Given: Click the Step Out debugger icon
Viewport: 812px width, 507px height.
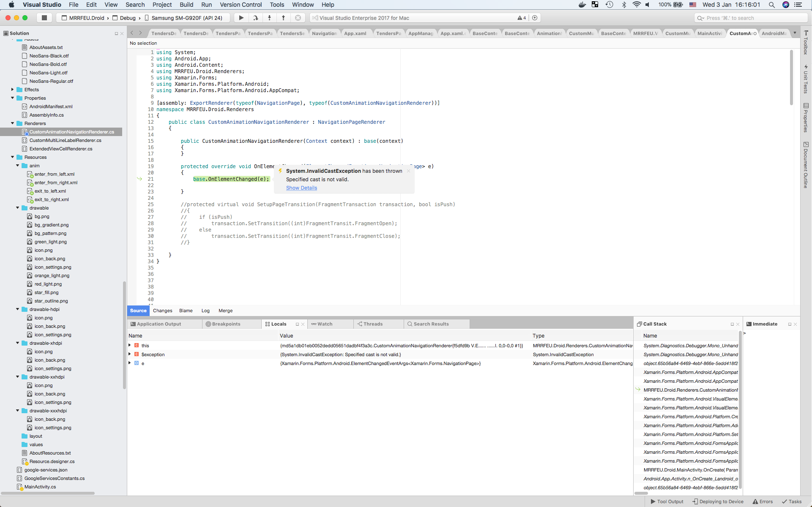Looking at the screenshot, I should [x=283, y=18].
